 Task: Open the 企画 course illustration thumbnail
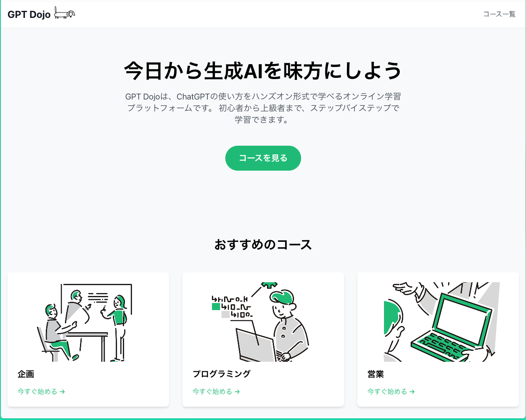pos(88,322)
